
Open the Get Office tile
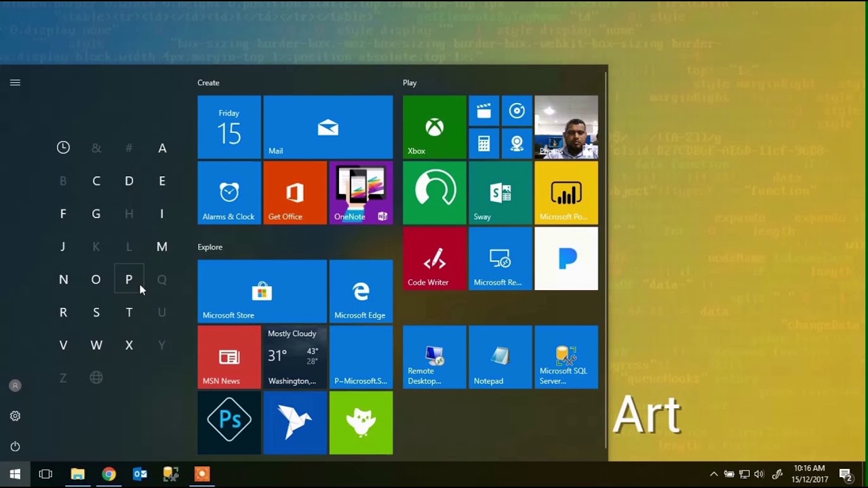[295, 192]
